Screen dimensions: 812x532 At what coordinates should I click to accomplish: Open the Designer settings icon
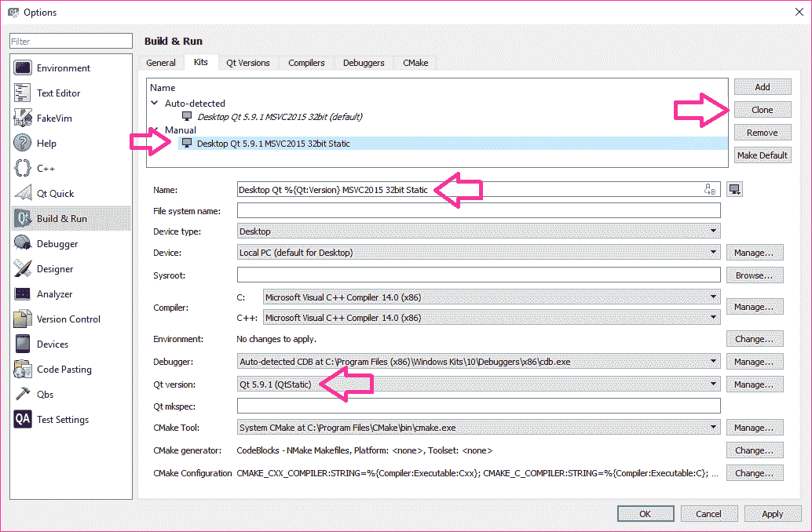click(23, 269)
